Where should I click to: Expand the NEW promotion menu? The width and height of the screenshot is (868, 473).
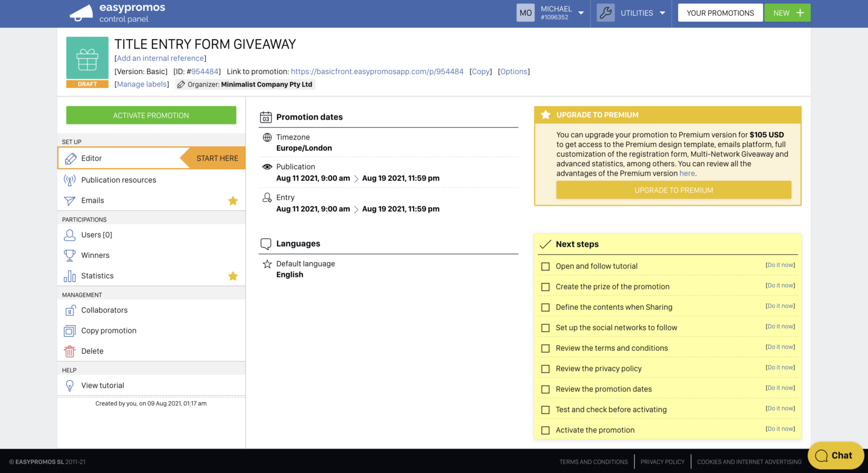[x=787, y=12]
